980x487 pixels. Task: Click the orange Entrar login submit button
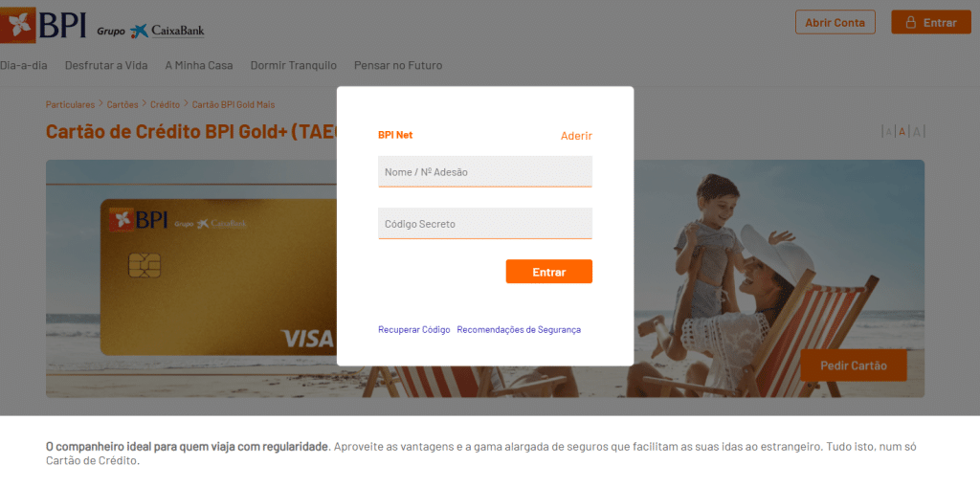(x=548, y=272)
